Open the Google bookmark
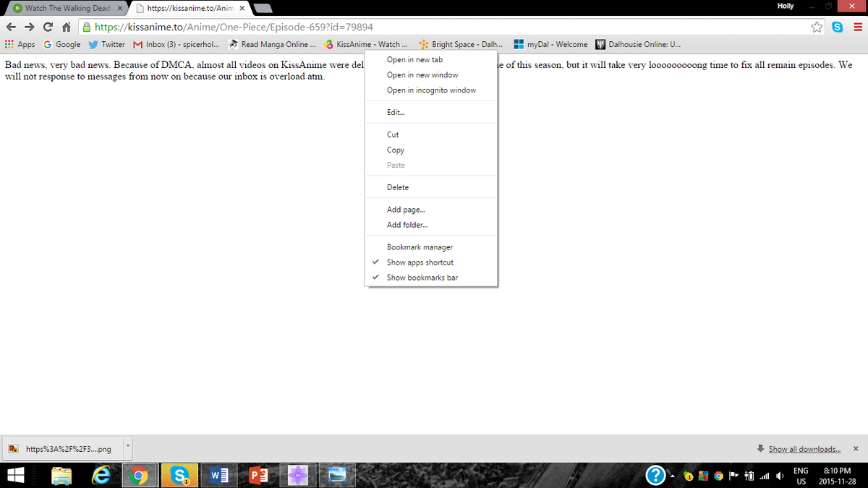The image size is (868, 488). tap(62, 44)
